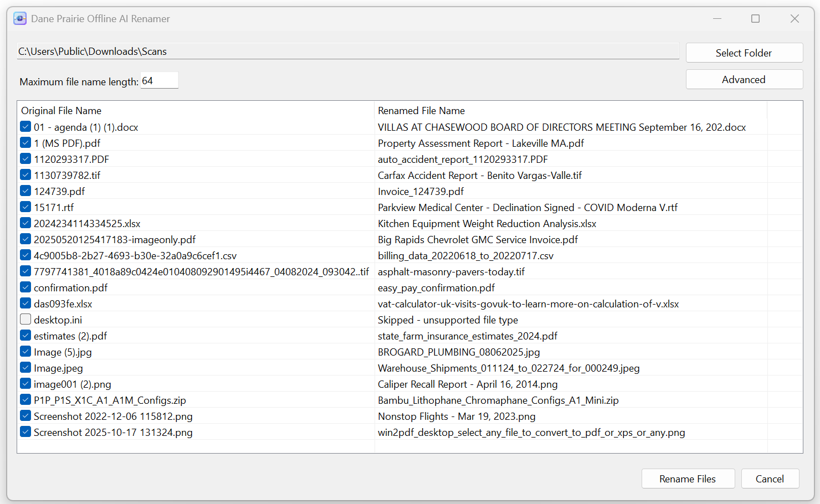This screenshot has width=820, height=504.
Task: Uncheck Screenshot 2025-10-17 131324.png
Action: point(25,431)
